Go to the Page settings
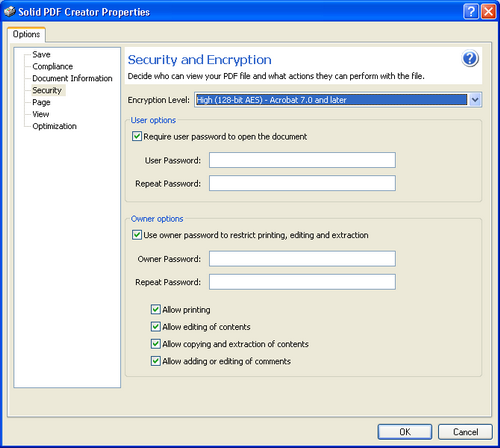Image resolution: width=500 pixels, height=448 pixels. point(41,102)
